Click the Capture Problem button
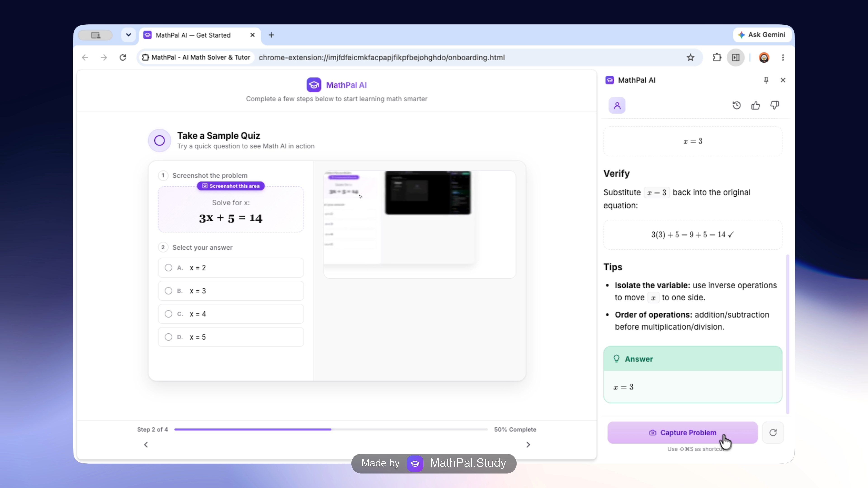This screenshot has width=868, height=488. [682, 432]
